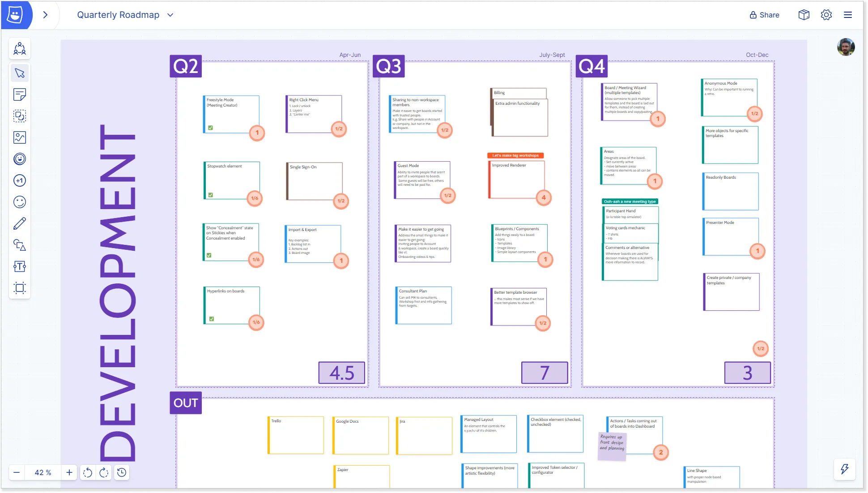Viewport: 868px width, 493px height.
Task: Toggle checkbox on Hyperlinks on boards card
Action: (x=212, y=319)
